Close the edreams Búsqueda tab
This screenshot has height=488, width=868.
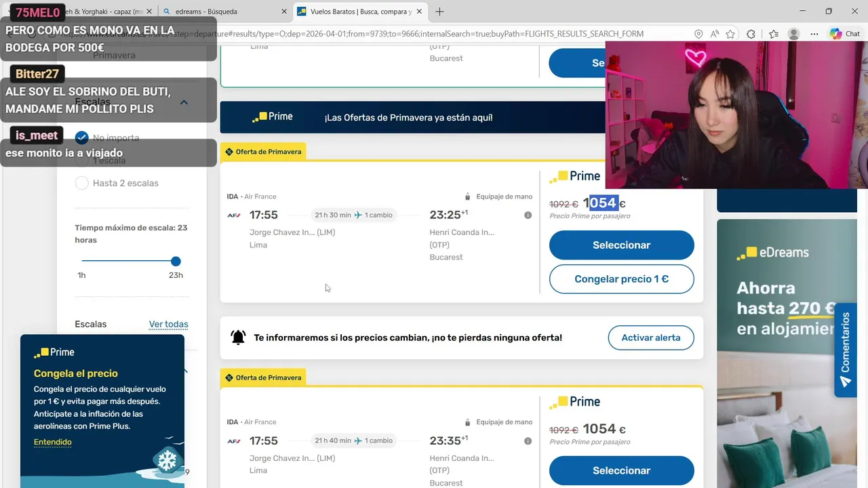click(283, 12)
